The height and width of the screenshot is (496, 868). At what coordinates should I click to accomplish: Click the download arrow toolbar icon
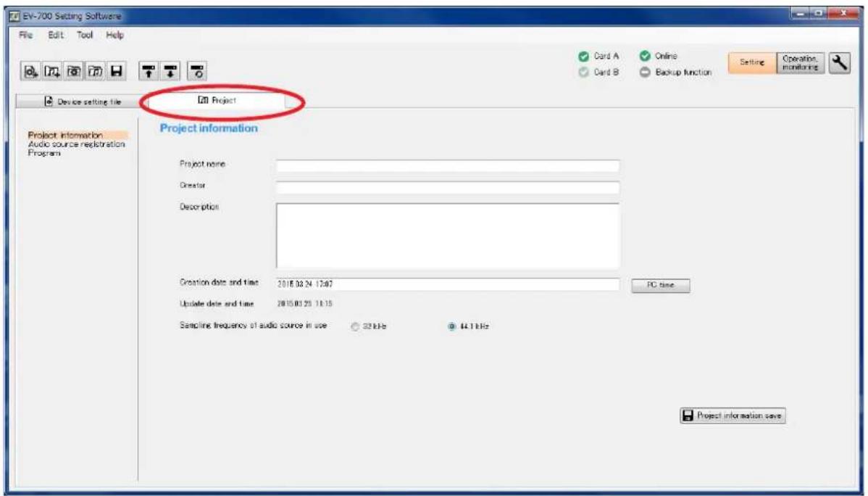(170, 72)
